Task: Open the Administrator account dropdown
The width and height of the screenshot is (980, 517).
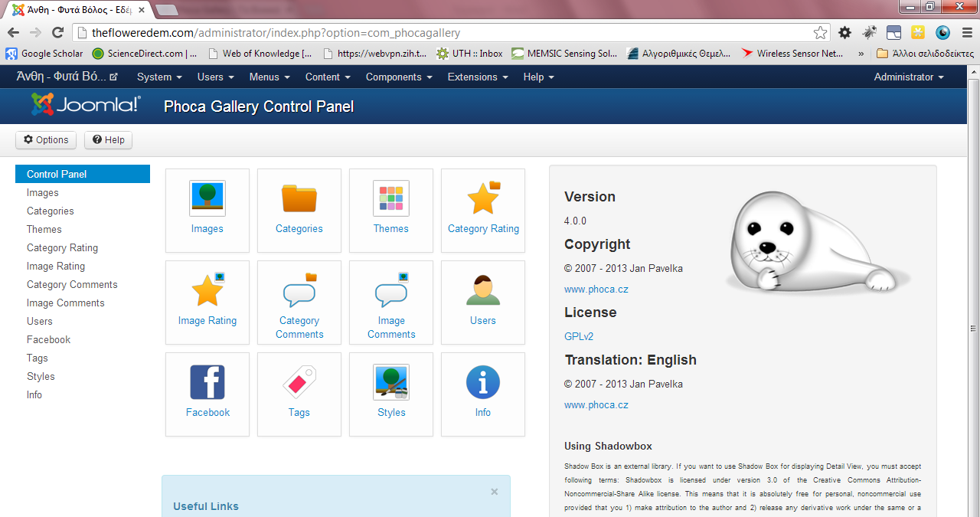Action: pyautogui.click(x=909, y=77)
